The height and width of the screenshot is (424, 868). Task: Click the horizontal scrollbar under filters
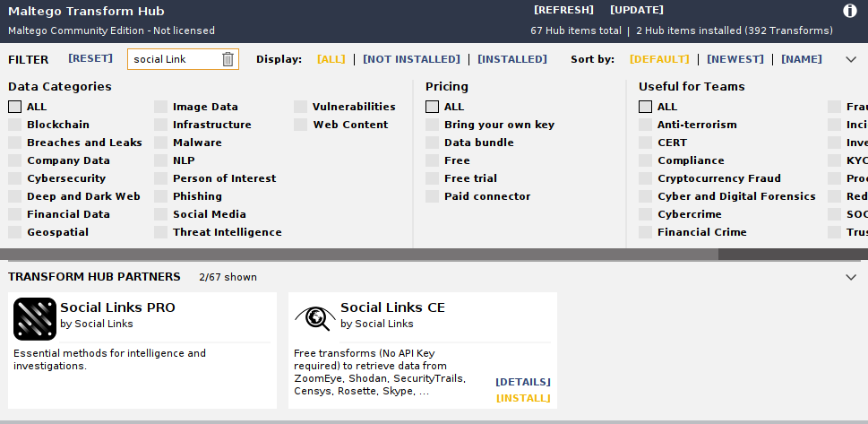358,255
